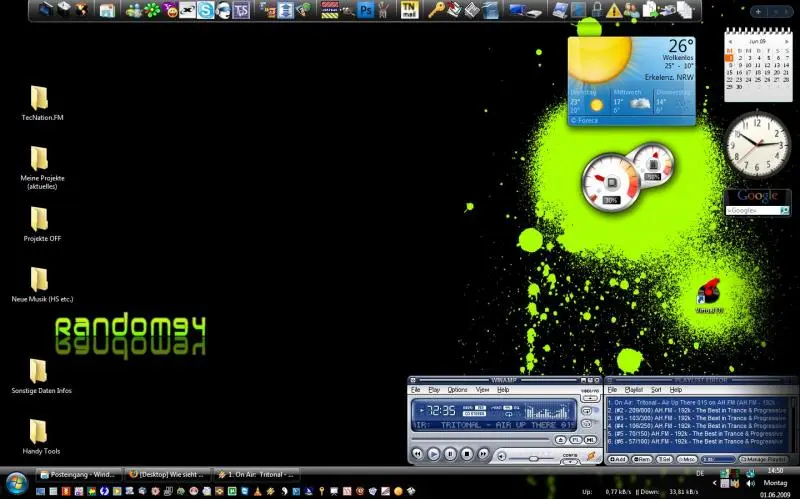Pause Winamp playback
Image resolution: width=800 pixels, height=499 pixels.
(450, 454)
